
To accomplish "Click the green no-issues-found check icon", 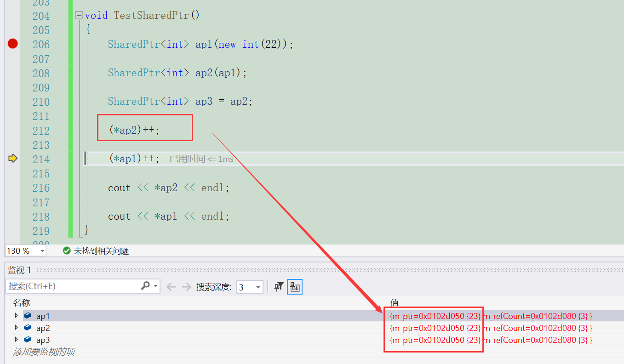I will coord(67,251).
